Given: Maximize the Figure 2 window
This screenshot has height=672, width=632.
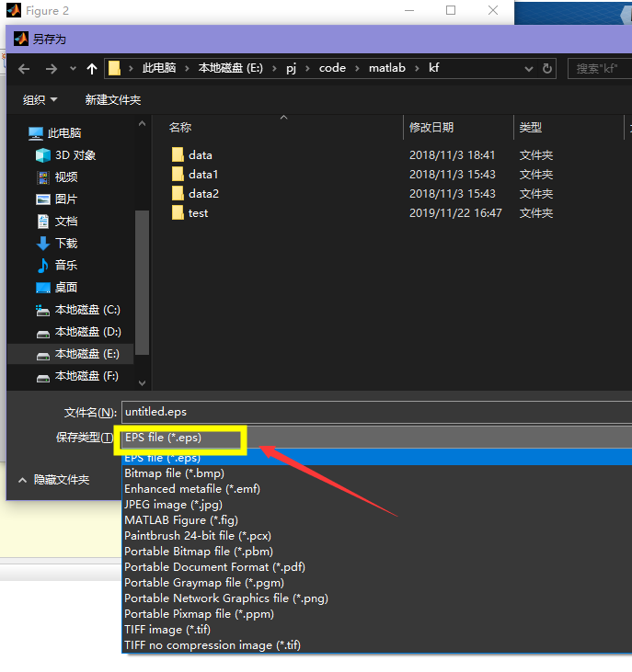Looking at the screenshot, I should tap(451, 10).
